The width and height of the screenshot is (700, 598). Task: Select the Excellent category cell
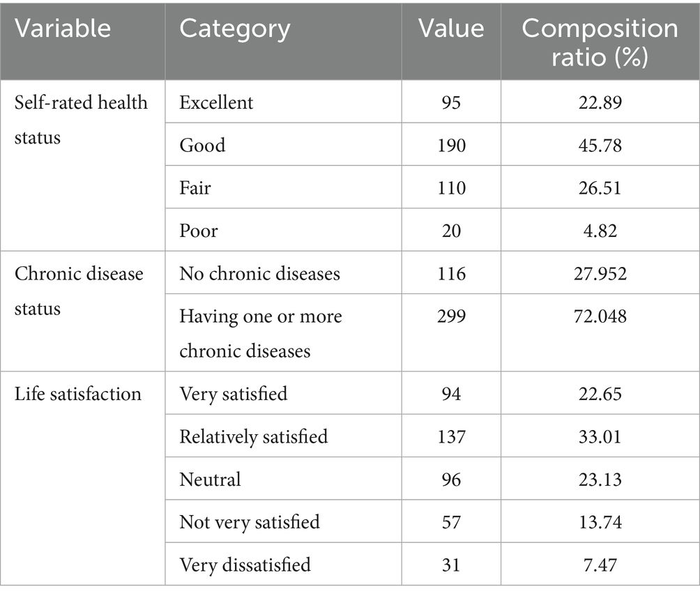click(x=216, y=102)
